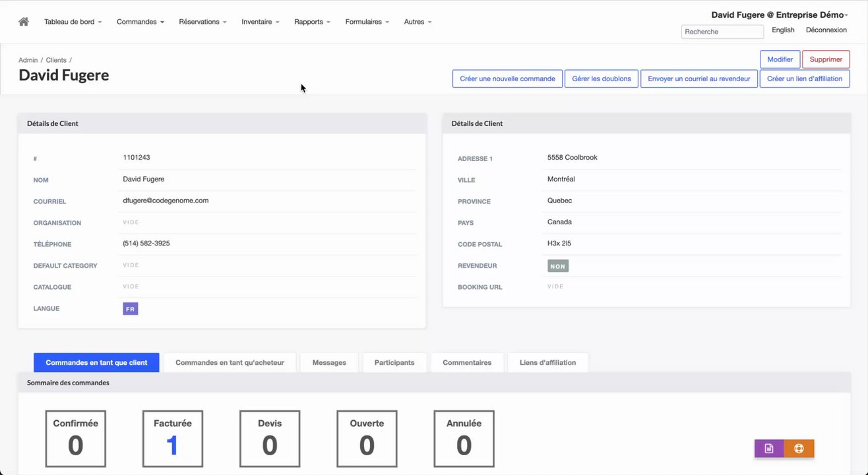This screenshot has width=868, height=475.
Task: Click the Supprimer button
Action: click(x=826, y=59)
